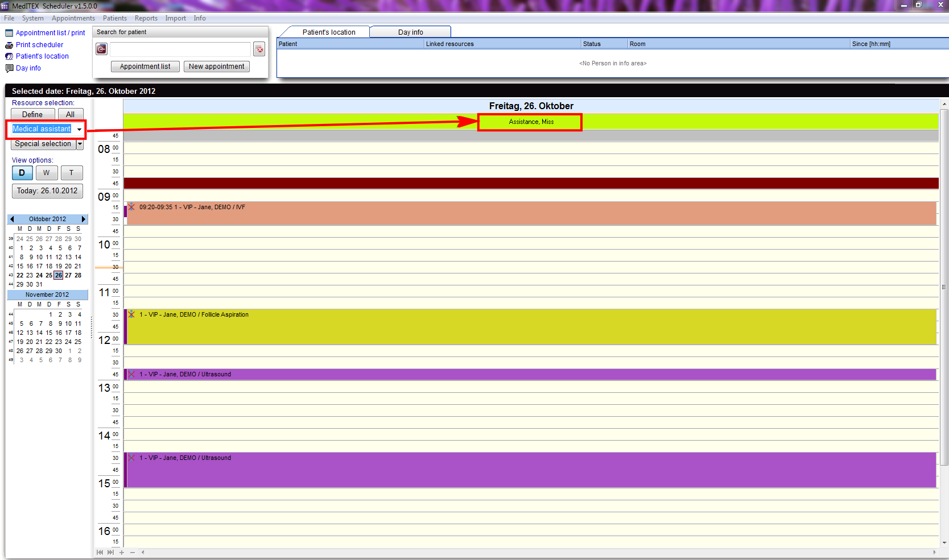Jump to last with the bottom navigation icon

[110, 552]
